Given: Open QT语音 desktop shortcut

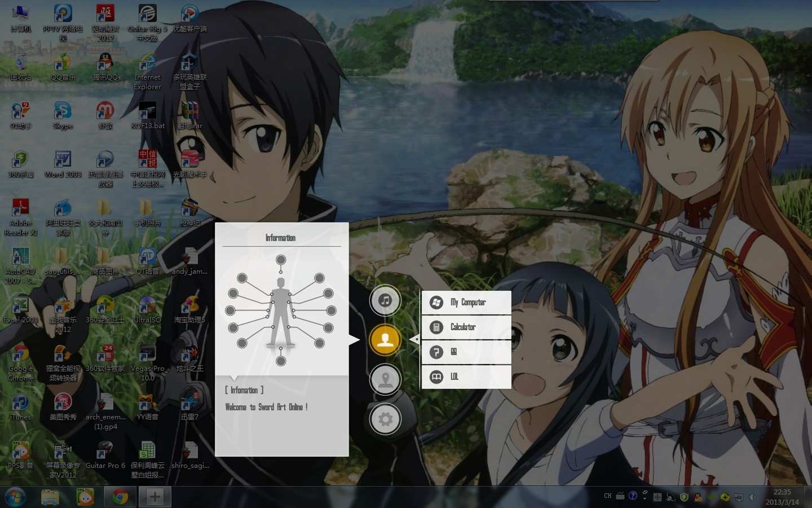Looking at the screenshot, I should [147, 261].
